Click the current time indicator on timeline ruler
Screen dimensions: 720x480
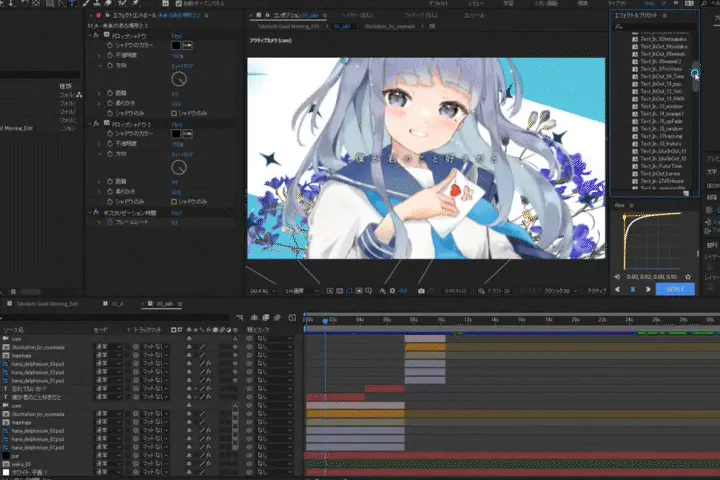(325, 321)
